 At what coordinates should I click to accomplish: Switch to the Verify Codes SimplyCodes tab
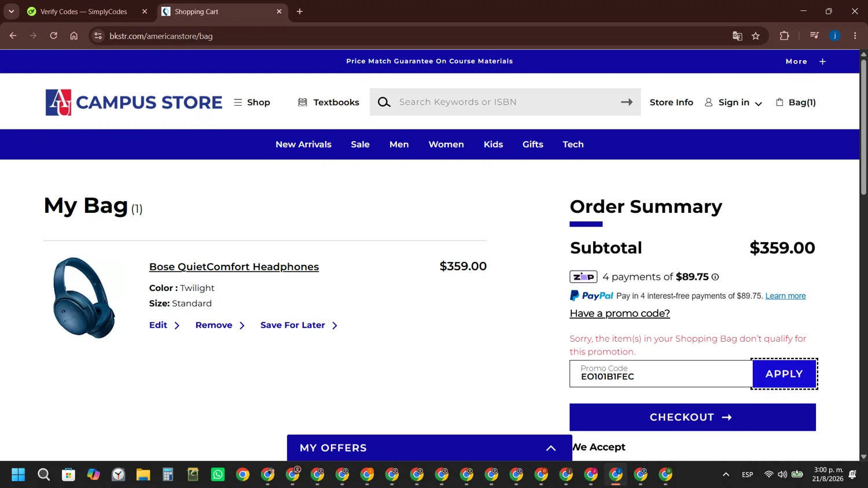84,12
